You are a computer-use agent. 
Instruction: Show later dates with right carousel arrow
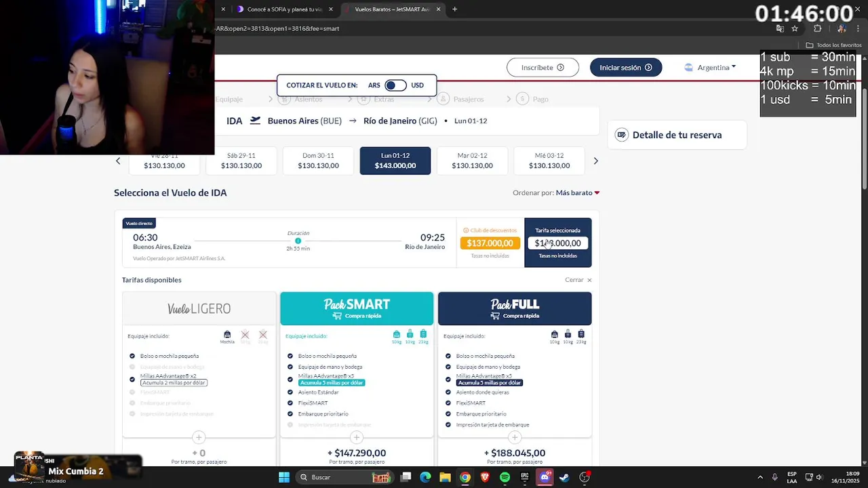coord(596,161)
